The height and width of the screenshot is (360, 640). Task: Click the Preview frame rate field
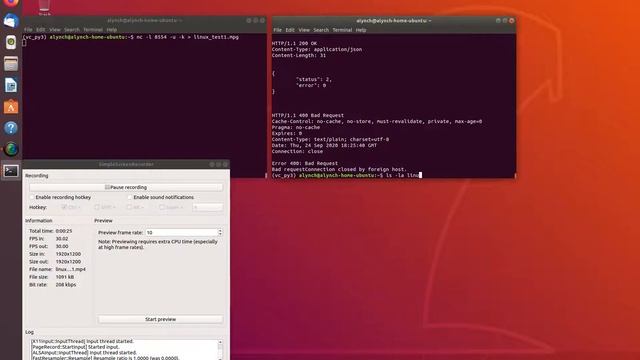click(x=182, y=232)
